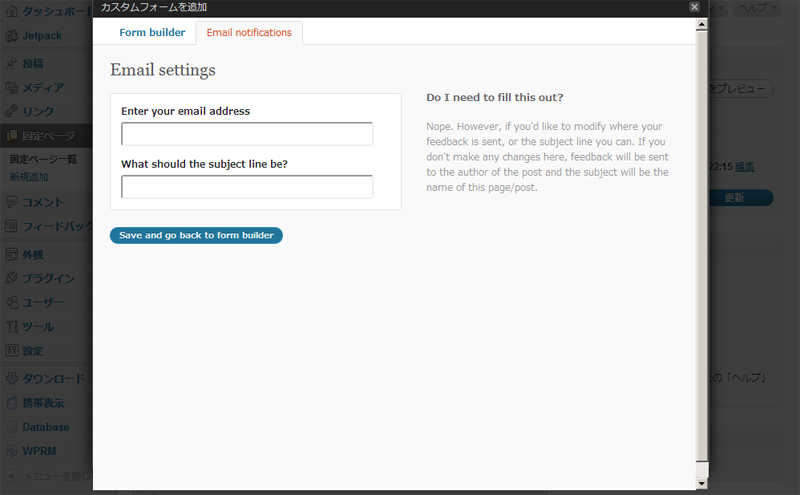Click the settings icon beside 設定
Viewport: 800px width, 495px height.
click(x=12, y=351)
